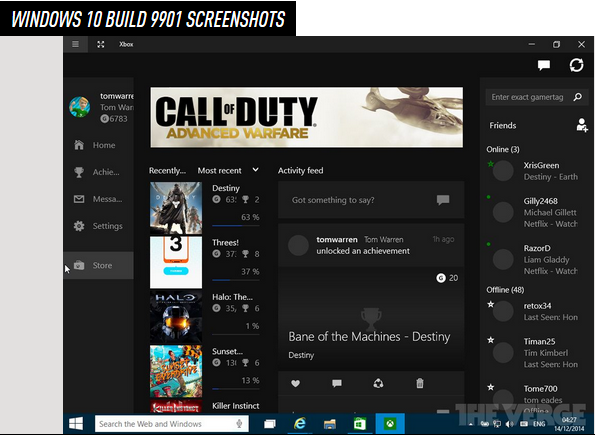The image size is (595, 435).
Task: Open the Halo game cover thumbnail
Action: click(176, 317)
